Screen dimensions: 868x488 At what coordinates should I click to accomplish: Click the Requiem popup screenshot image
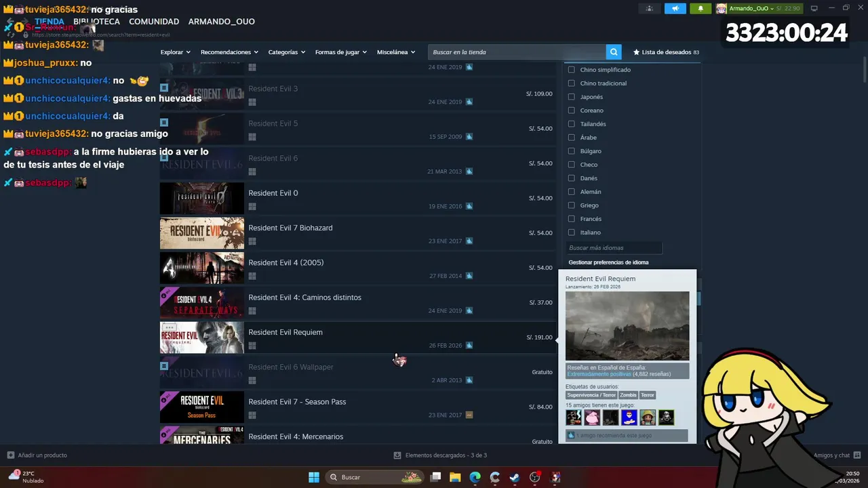(x=627, y=326)
